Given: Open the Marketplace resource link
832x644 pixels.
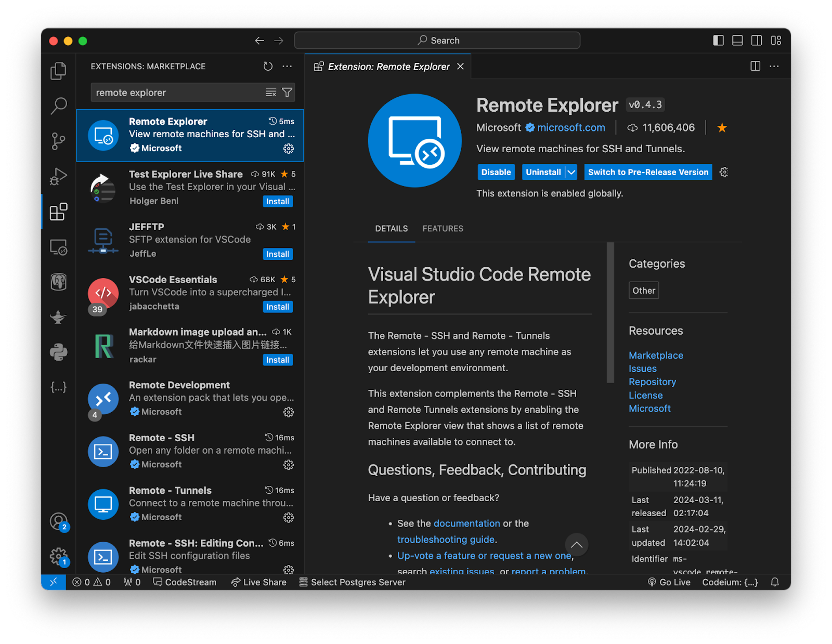Looking at the screenshot, I should coord(656,356).
